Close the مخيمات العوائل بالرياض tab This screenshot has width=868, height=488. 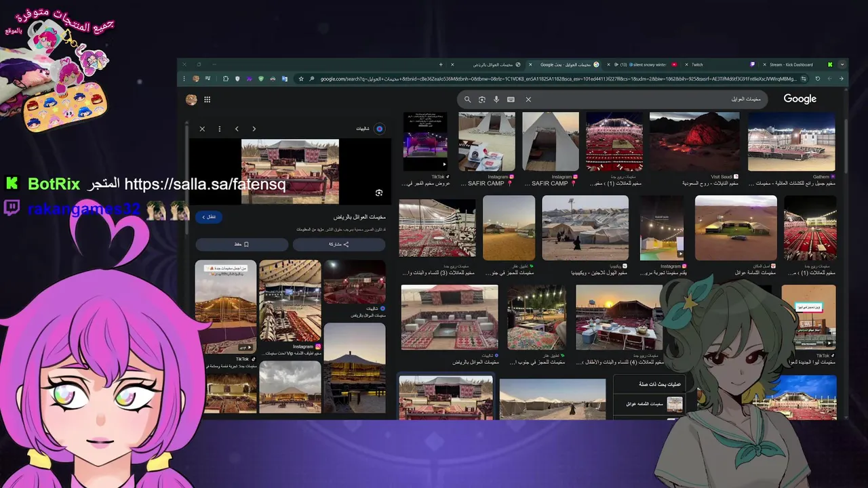(453, 64)
